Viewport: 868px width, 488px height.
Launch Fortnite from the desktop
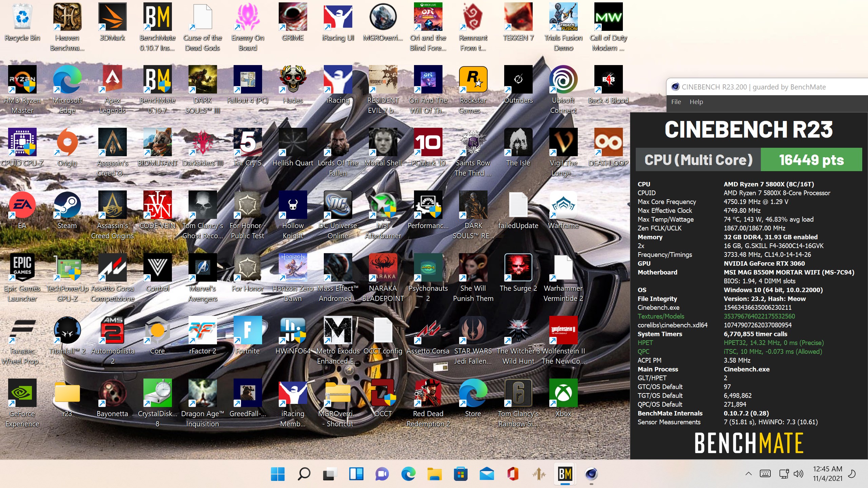(x=248, y=336)
